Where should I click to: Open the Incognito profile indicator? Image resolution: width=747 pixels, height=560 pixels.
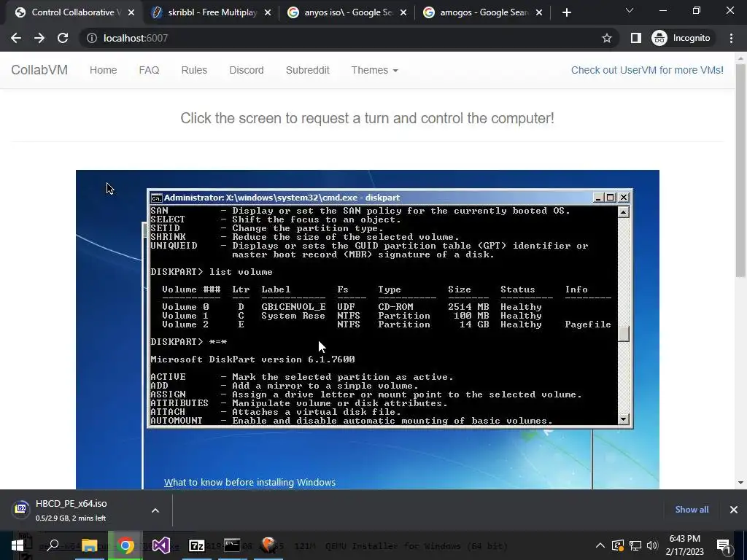tap(681, 38)
